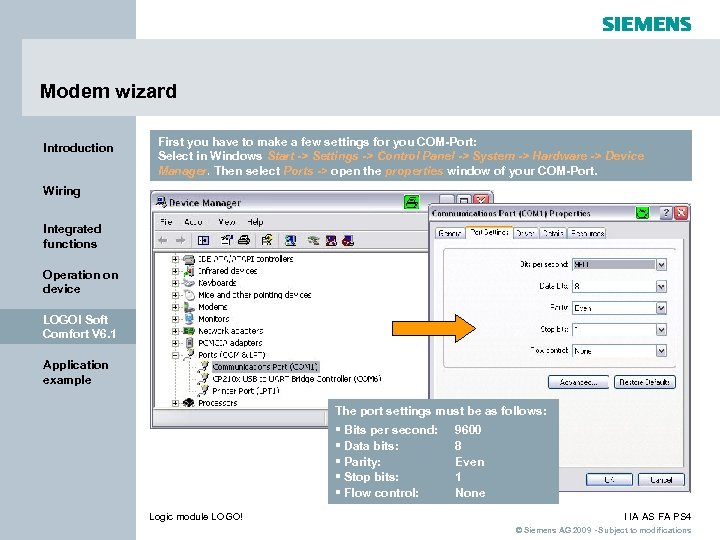Select the Monitors device icon
This screenshot has height=540, width=720.
pos(189,319)
